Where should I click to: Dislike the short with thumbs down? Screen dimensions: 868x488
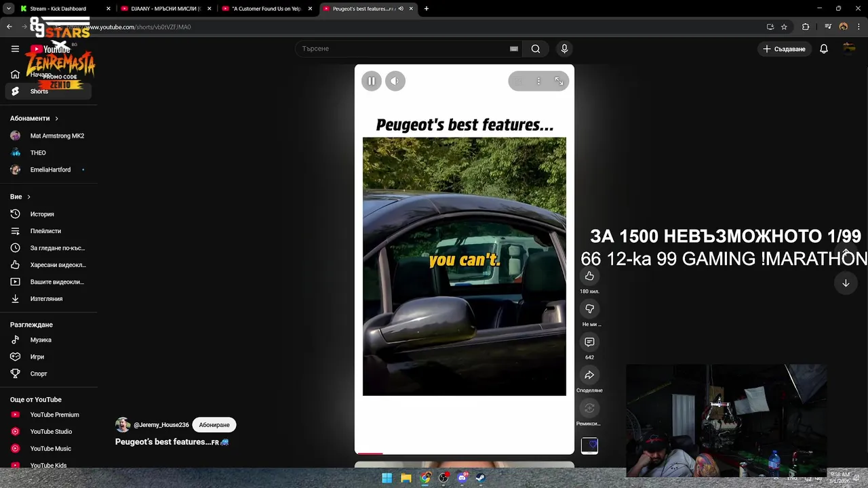(589, 309)
